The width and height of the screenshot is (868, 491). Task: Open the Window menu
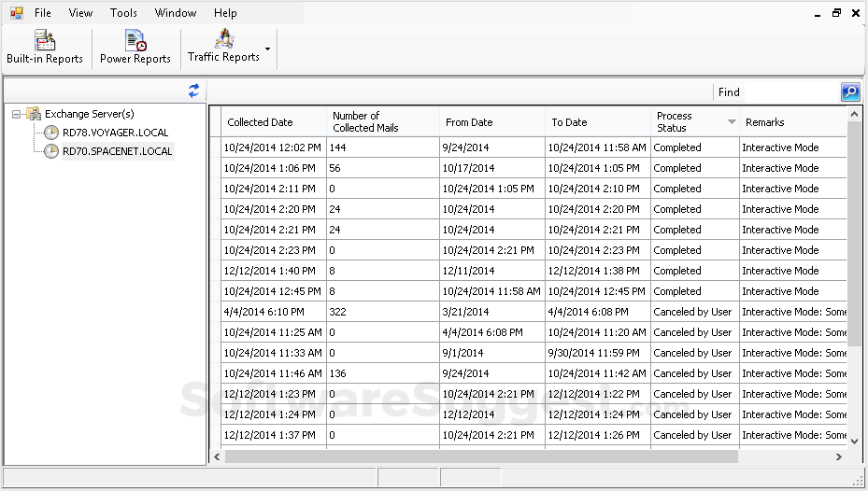[x=176, y=13]
